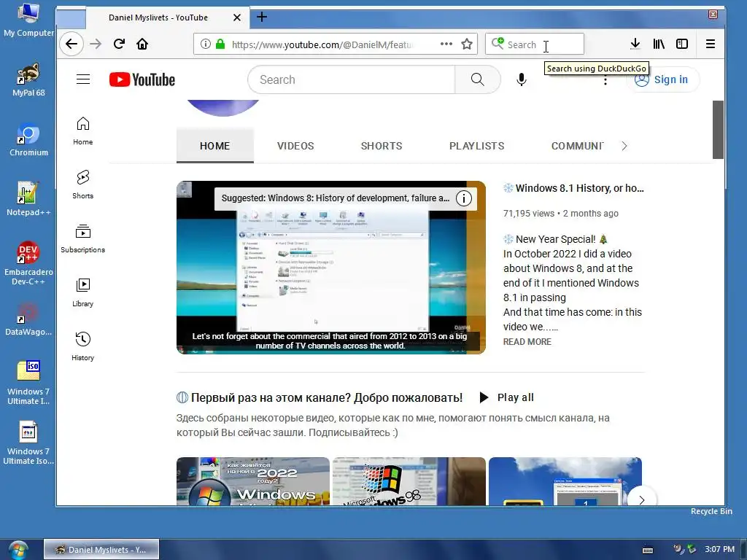Open YouTube guide hamburger menu
747x560 pixels.
[83, 79]
